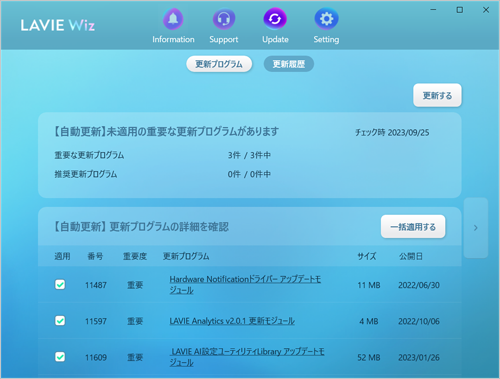Select the 11 MB size value
500x379 pixels.
point(369,285)
